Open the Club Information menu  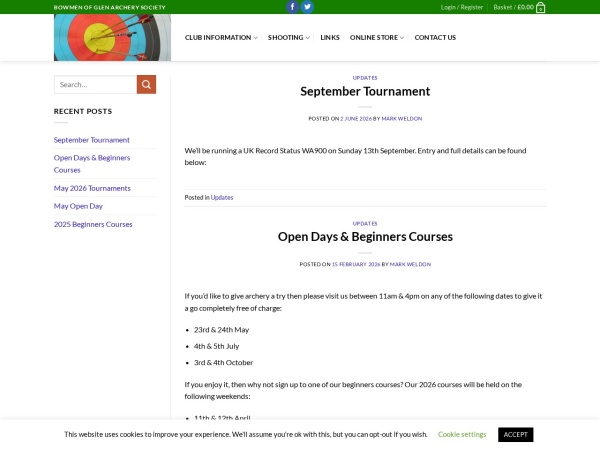pos(218,38)
